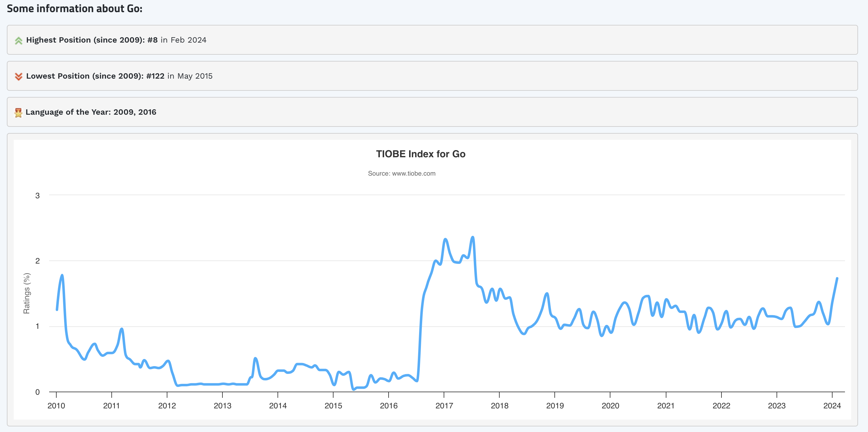Click the 2024 x-axis year label
Viewport: 868px width, 432px height.
832,406
